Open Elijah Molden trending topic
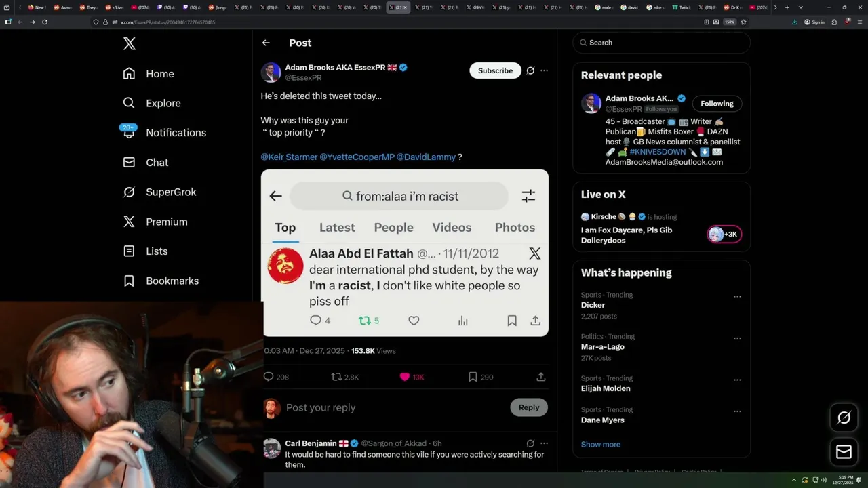This screenshot has height=488, width=868. (606, 388)
